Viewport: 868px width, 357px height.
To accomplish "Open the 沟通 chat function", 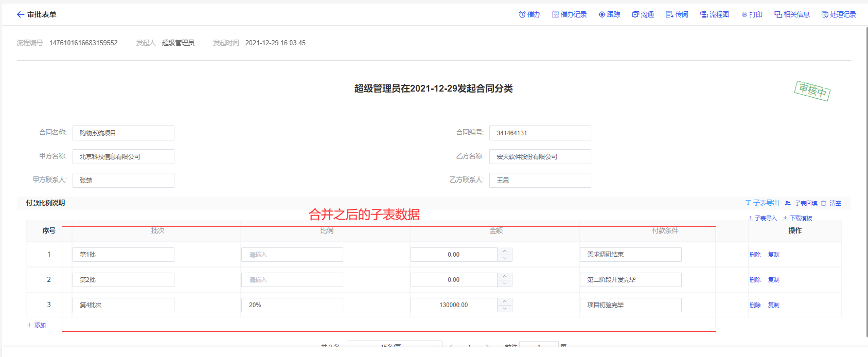I will pos(643,14).
